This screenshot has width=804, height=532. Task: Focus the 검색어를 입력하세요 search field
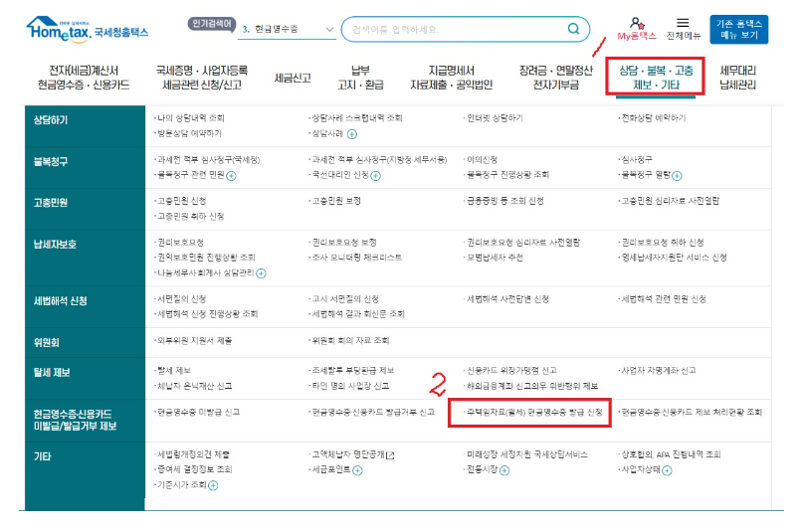[465, 29]
